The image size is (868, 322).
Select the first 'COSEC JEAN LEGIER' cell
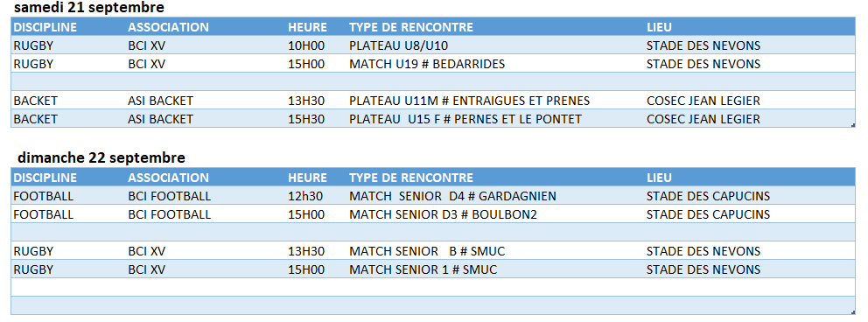tap(703, 101)
